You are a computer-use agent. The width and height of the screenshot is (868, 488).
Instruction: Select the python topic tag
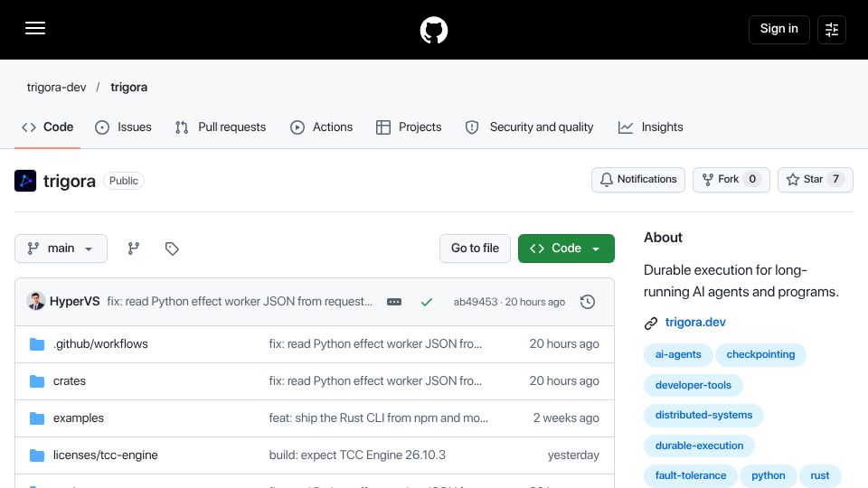769,476
